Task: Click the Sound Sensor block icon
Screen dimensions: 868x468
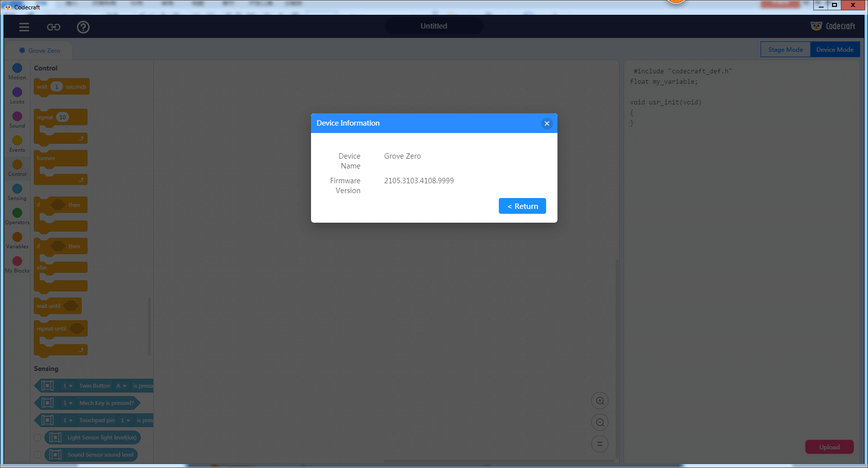Action: 56,455
